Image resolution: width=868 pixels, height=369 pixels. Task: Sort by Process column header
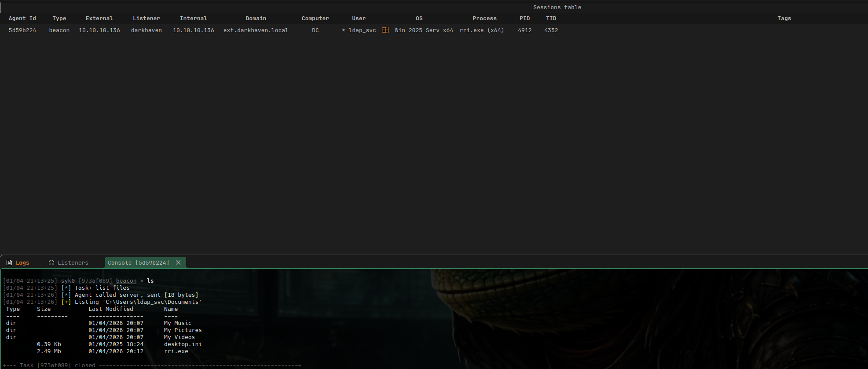pyautogui.click(x=485, y=18)
